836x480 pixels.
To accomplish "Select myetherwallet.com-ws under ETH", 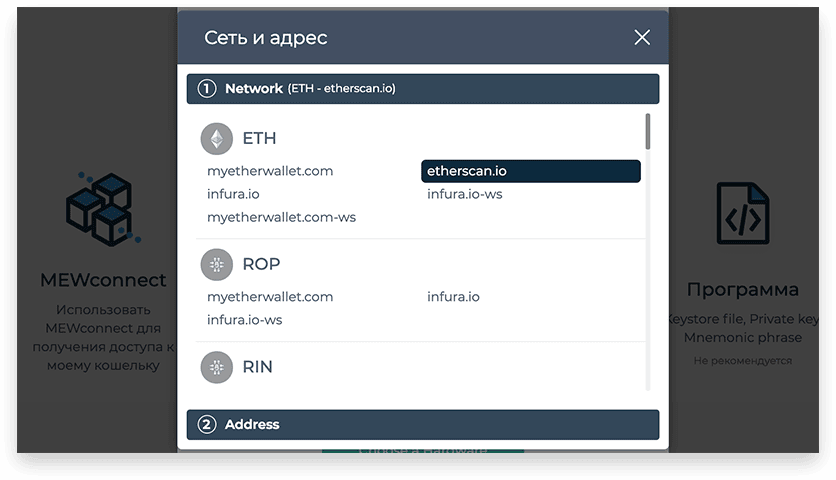I will point(281,218).
